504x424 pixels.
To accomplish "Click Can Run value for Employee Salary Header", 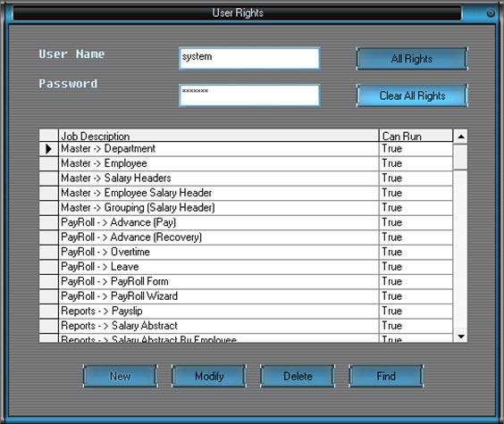I will coord(416,193).
